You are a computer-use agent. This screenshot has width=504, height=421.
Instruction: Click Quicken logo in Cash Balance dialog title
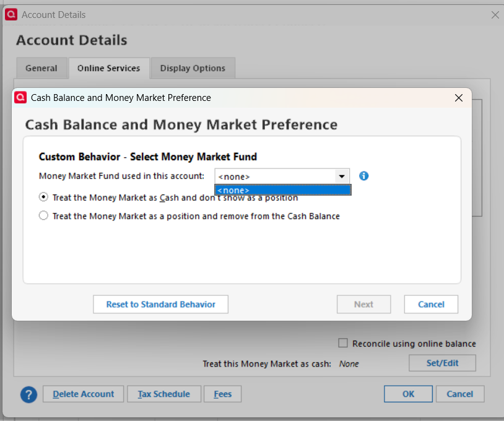point(20,97)
